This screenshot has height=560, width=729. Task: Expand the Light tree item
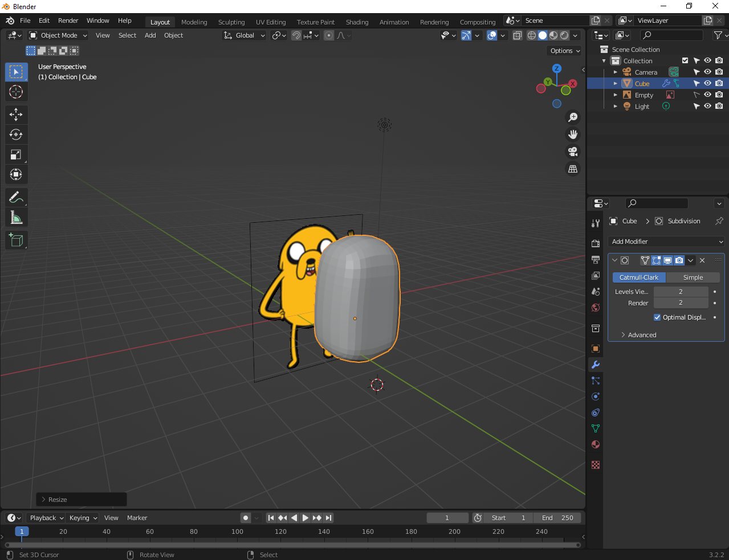point(616,107)
